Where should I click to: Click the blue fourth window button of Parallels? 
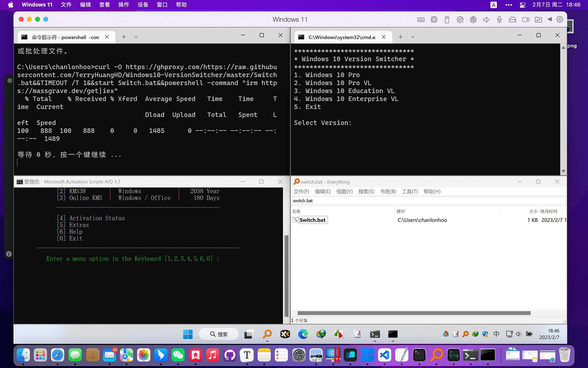[46, 19]
